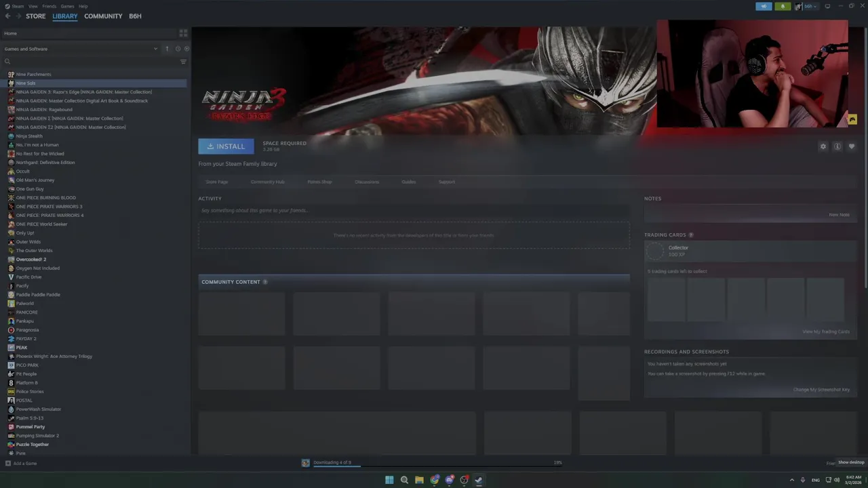868x488 pixels.
Task: Open the Community Hub link
Action: point(268,182)
